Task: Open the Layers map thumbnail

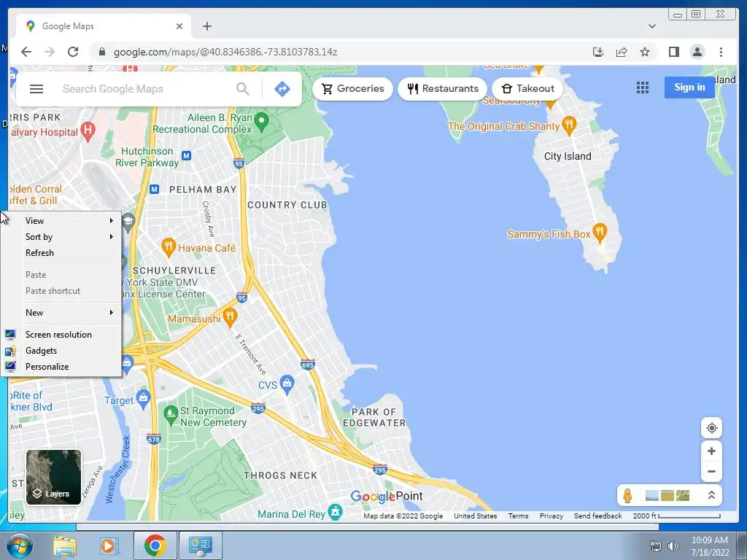Action: [x=53, y=477]
